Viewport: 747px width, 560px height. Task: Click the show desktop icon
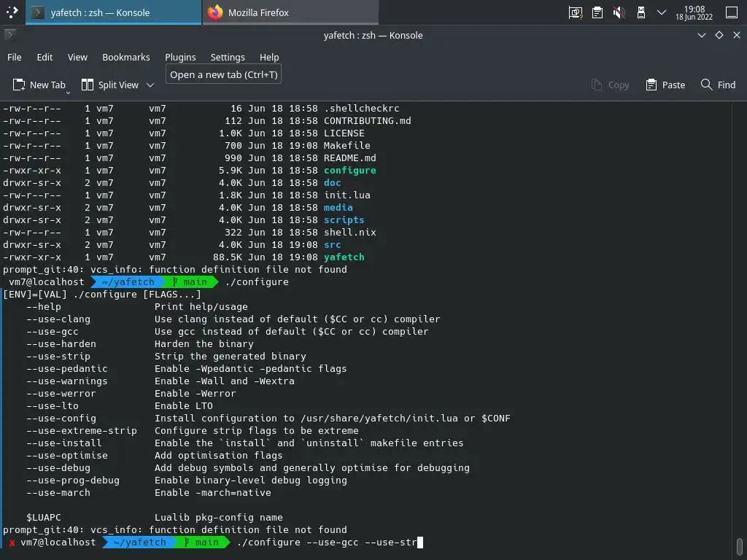pos(732,12)
